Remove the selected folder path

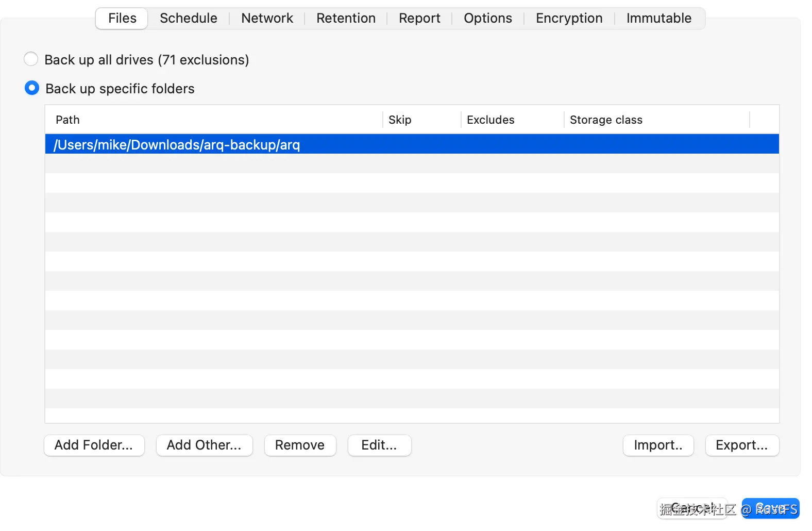pos(300,445)
